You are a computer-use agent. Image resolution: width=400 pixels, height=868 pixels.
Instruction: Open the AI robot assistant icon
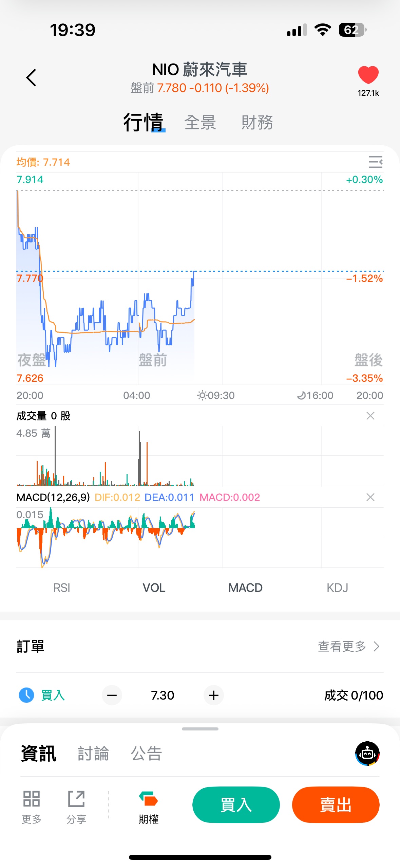pyautogui.click(x=367, y=754)
